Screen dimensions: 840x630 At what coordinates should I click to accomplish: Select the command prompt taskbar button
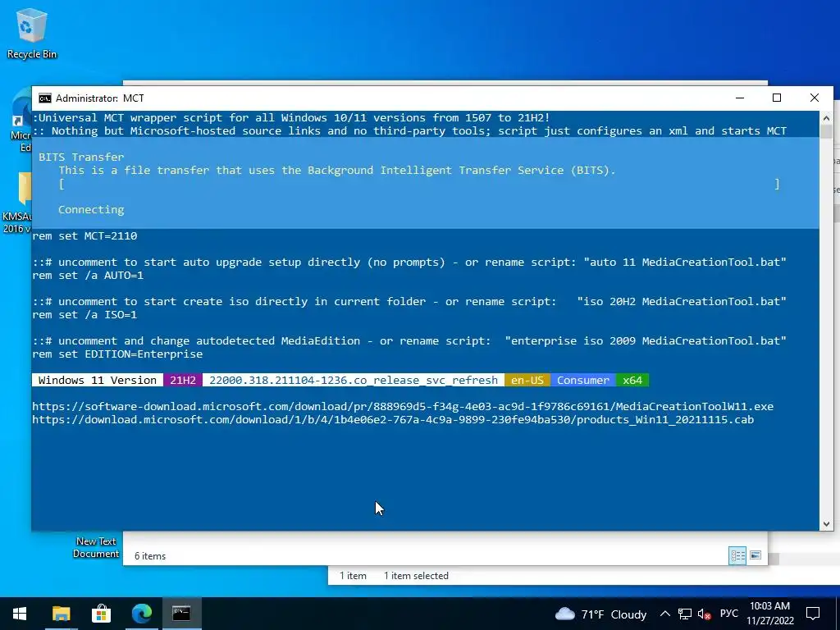pos(181,614)
